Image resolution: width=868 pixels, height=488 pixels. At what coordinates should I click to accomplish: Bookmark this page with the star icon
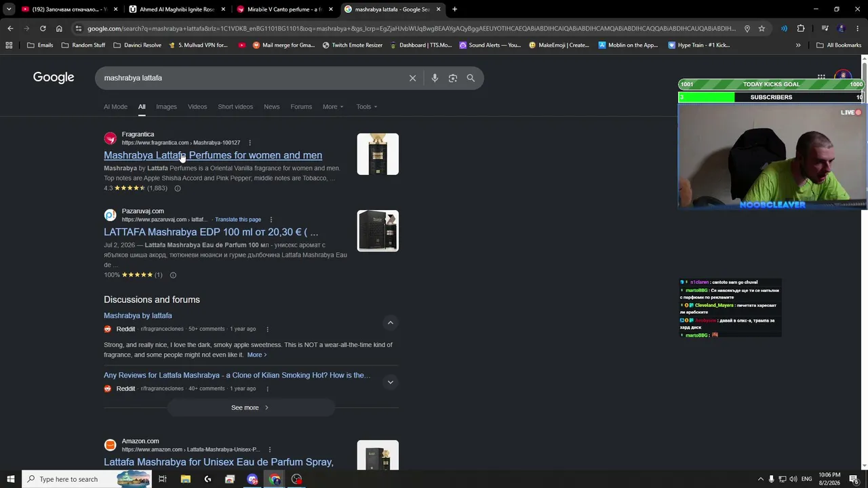pyautogui.click(x=762, y=28)
